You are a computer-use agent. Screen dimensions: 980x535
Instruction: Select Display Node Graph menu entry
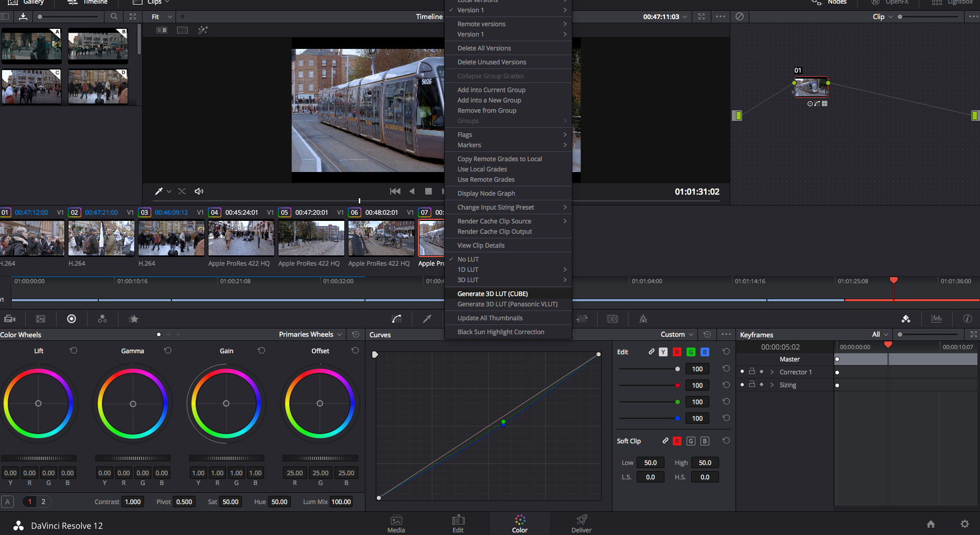point(508,193)
